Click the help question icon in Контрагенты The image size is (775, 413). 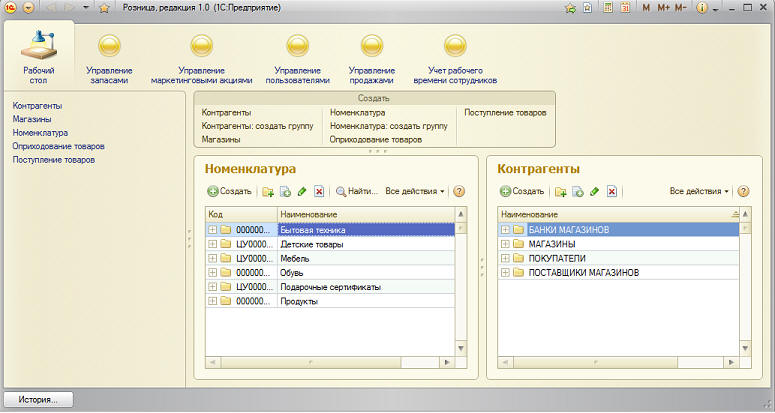point(743,191)
